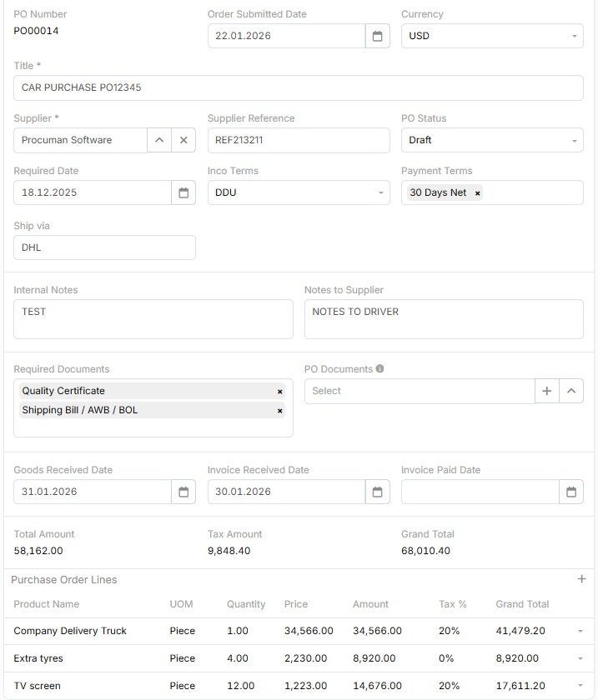Screen dimensions: 598x700
Task: Open the Order Submitted Date calendar picker
Action: click(x=378, y=36)
